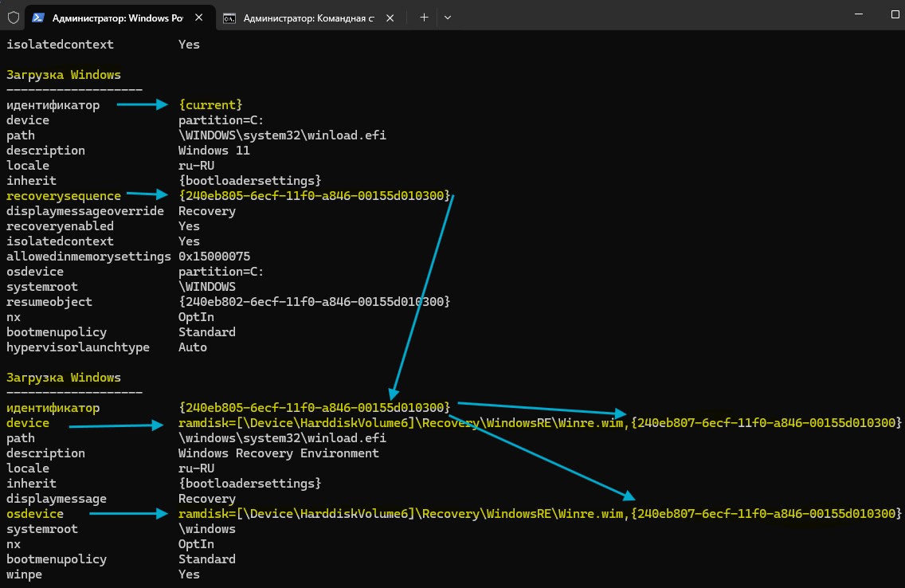Viewport: 905px width, 588px height.
Task: Open the new-tab profile dropdown chevron
Action: coord(447,18)
